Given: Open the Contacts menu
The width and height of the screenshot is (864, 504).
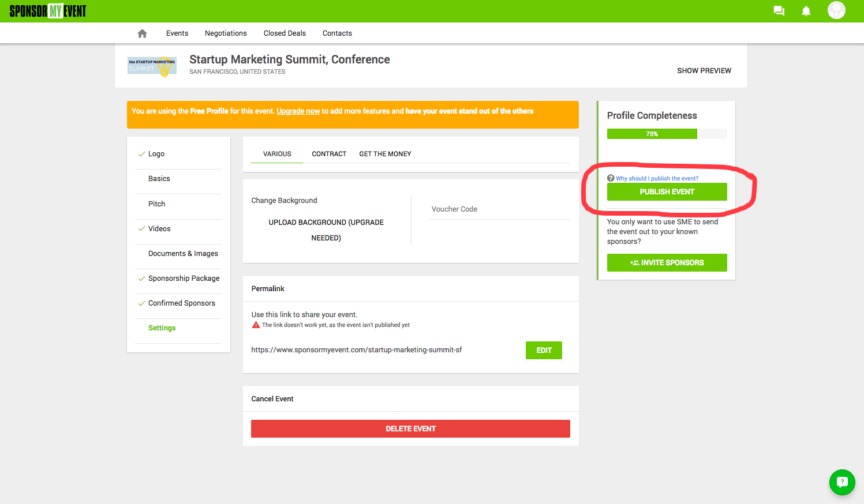Looking at the screenshot, I should click(337, 33).
